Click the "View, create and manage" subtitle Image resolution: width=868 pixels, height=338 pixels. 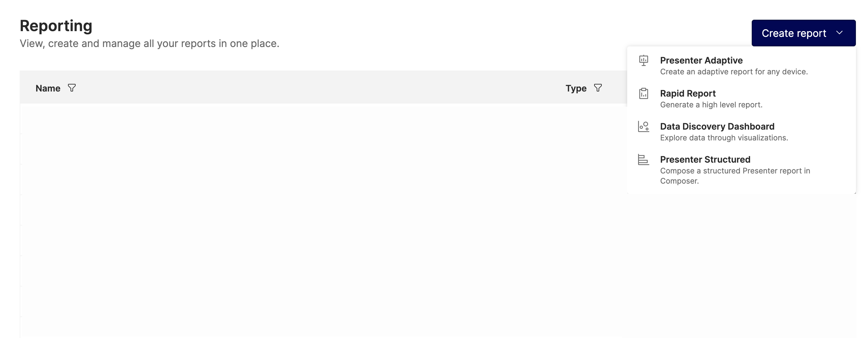pos(149,44)
